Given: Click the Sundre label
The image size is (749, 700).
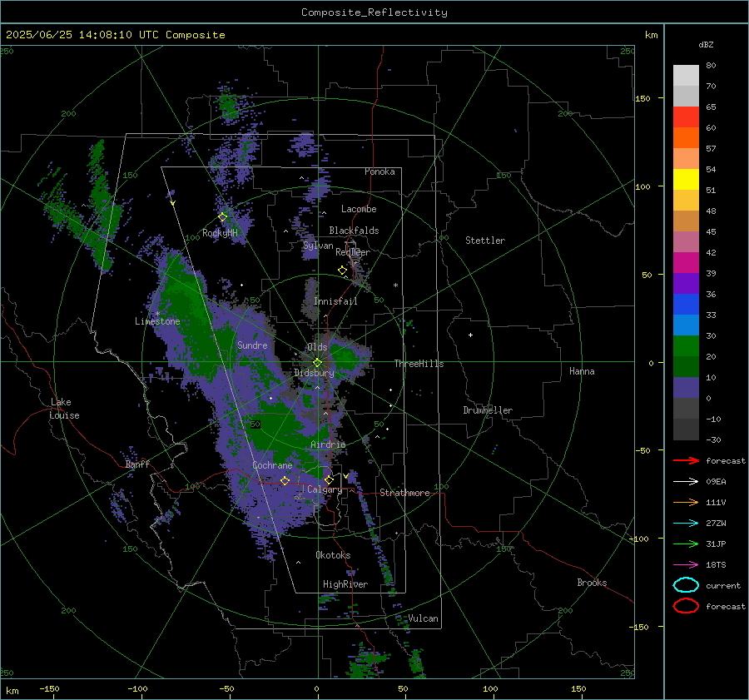Looking at the screenshot, I should click(252, 345).
